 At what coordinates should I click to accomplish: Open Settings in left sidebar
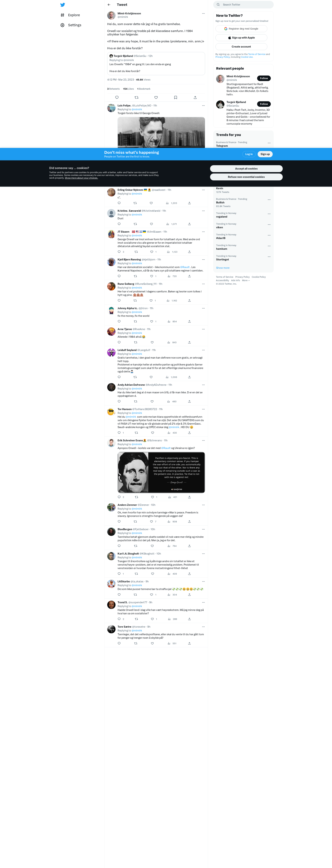pyautogui.click(x=71, y=25)
